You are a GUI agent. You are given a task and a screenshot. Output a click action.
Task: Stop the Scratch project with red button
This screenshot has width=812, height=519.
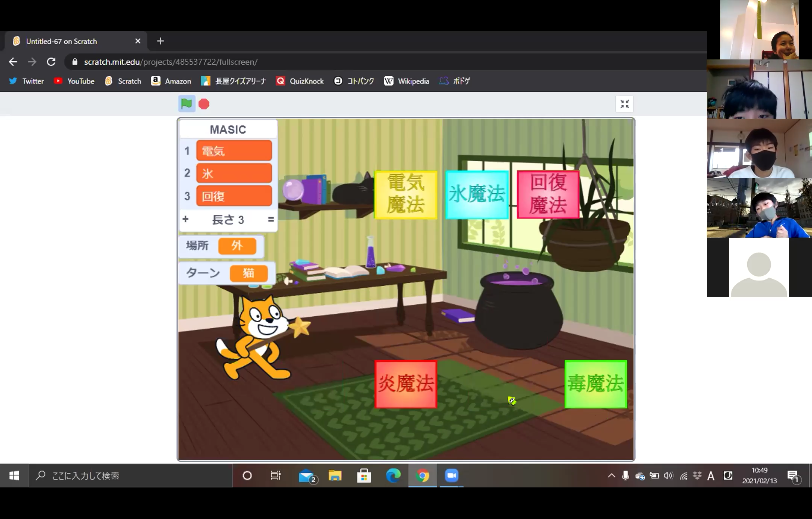[x=204, y=104]
